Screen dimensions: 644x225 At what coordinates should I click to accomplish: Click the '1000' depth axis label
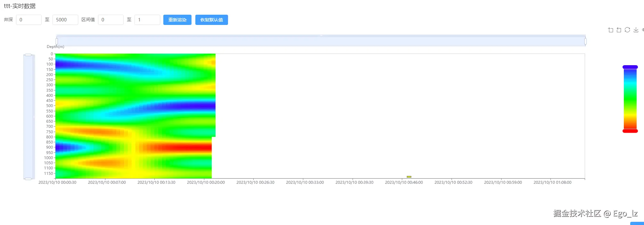coord(49,158)
